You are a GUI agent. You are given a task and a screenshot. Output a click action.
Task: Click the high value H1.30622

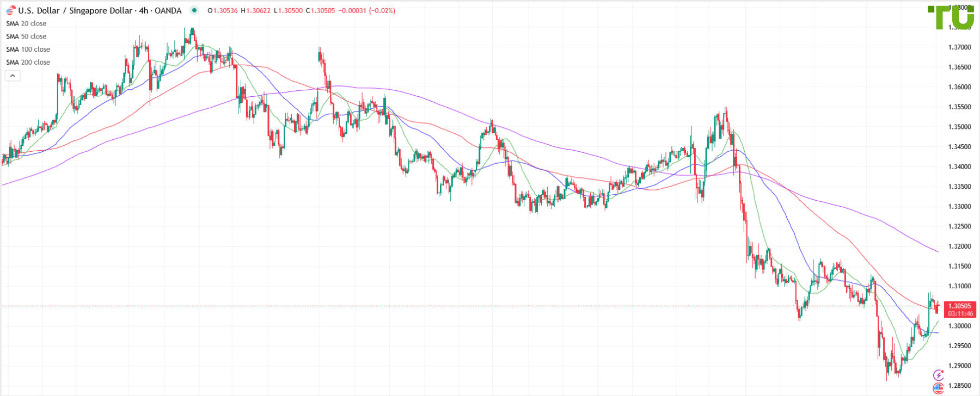point(255,10)
